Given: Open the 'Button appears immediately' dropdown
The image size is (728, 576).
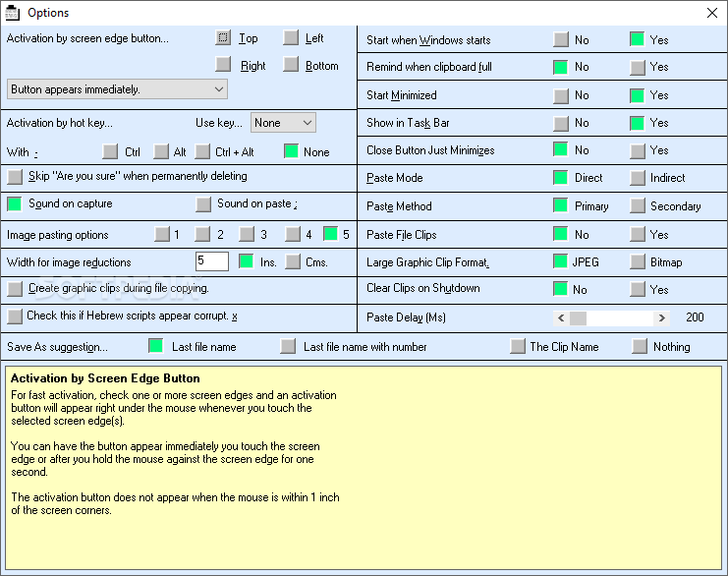Looking at the screenshot, I should click(x=117, y=88).
